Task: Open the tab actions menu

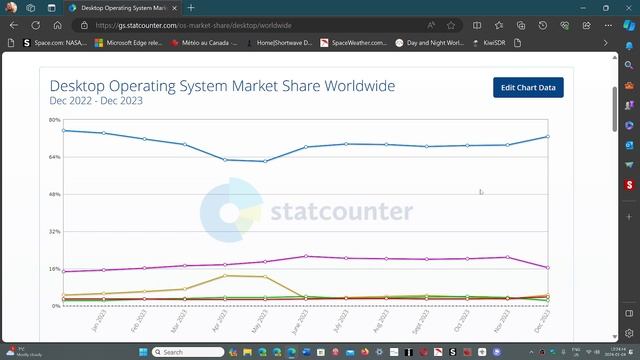Action: click(x=51, y=8)
